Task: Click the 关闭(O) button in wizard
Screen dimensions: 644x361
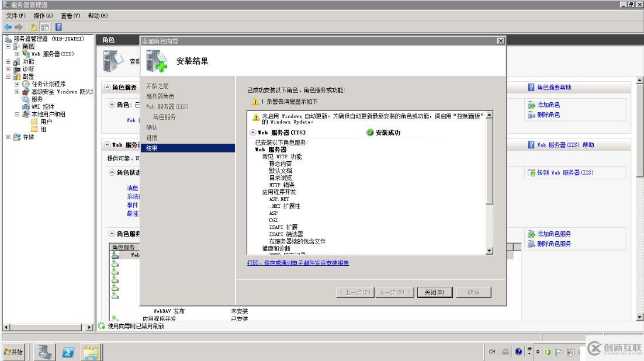Action: tap(435, 292)
